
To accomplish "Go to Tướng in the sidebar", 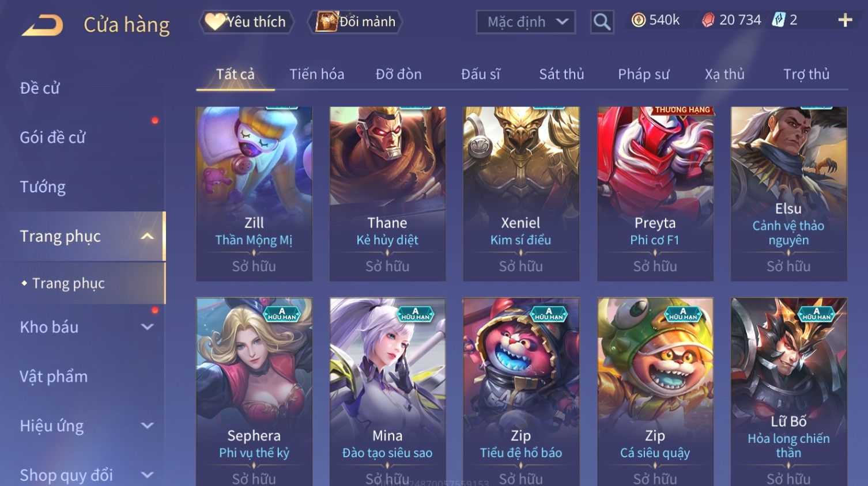I will (43, 187).
